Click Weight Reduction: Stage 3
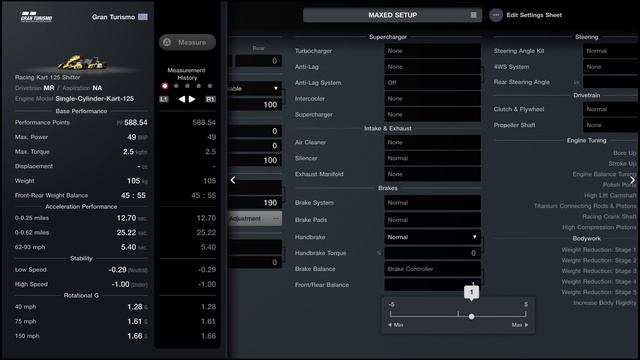 pyautogui.click(x=599, y=271)
